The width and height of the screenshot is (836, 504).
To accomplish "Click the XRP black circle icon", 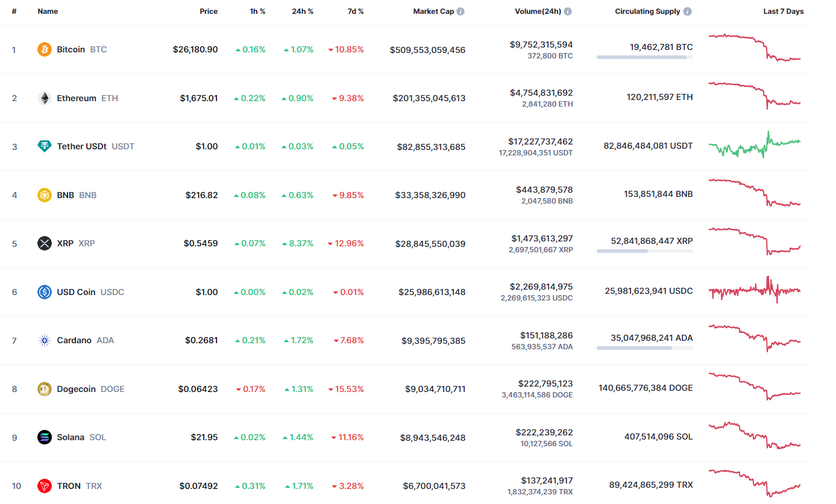I will pyautogui.click(x=45, y=243).
